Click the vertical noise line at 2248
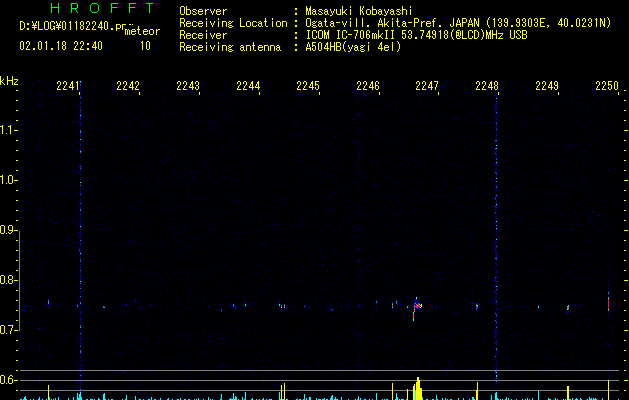 pyautogui.click(x=496, y=237)
